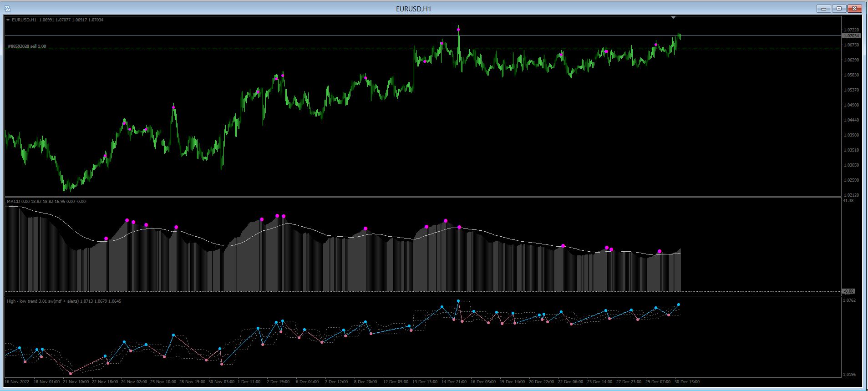Click the '8 Dec 20:00' time label
The width and height of the screenshot is (868, 391).
(x=366, y=382)
